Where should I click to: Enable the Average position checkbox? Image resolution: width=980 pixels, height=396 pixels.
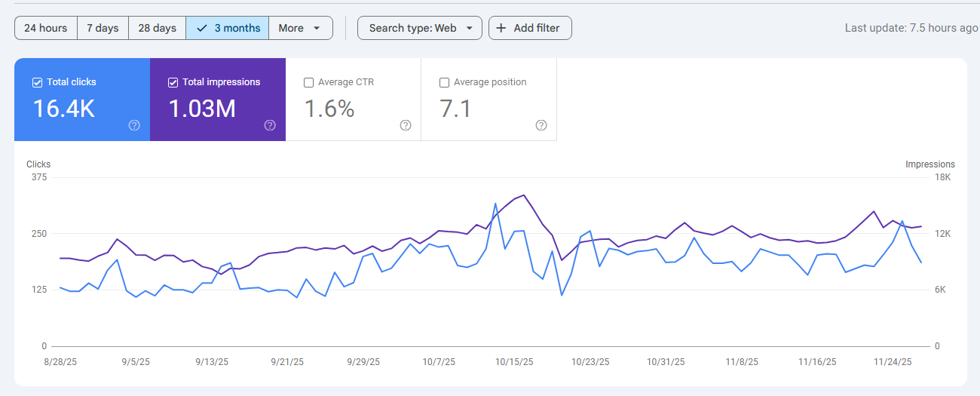(x=444, y=82)
